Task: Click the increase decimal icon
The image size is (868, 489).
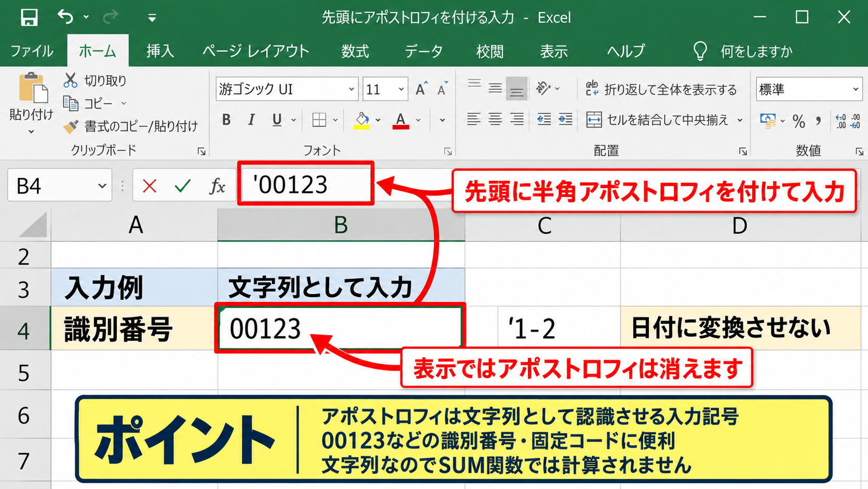Action: (841, 122)
